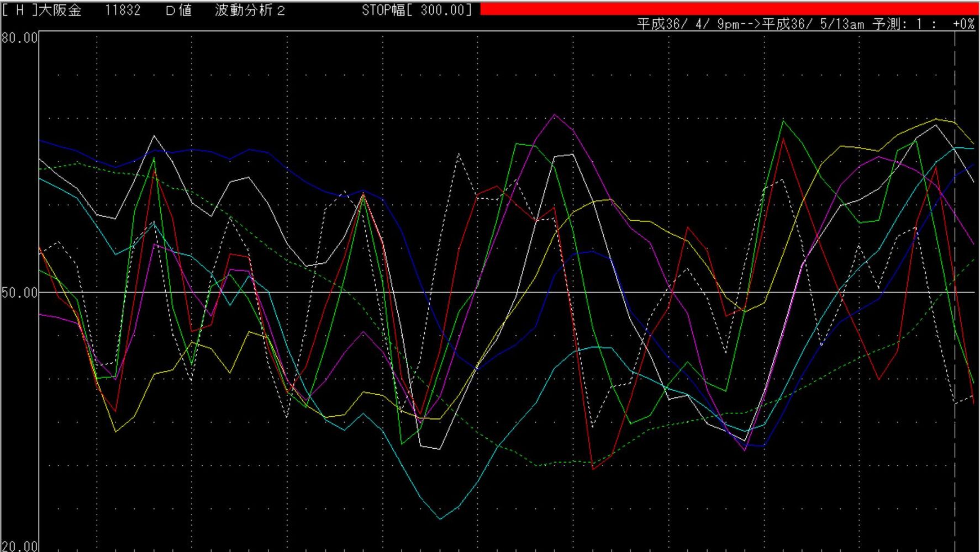Screen dimensions: 980x552
Task: Click the start date 平成36/ 4/ 9pm
Action: tap(688, 24)
